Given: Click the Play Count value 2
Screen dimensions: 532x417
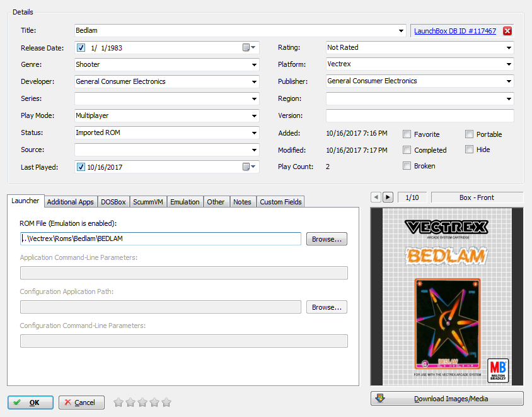Looking at the screenshot, I should pyautogui.click(x=328, y=167).
